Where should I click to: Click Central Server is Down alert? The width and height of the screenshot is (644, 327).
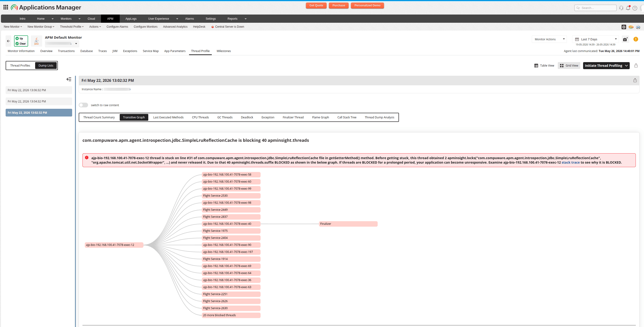click(228, 27)
